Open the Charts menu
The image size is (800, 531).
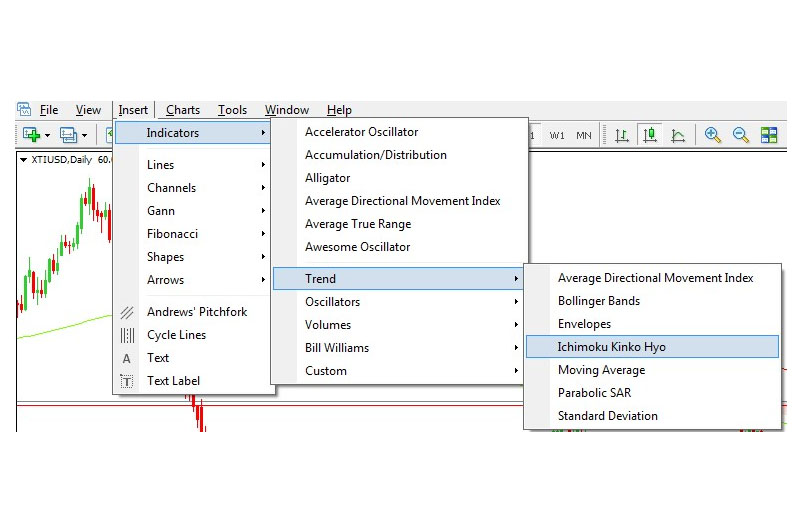pos(183,110)
